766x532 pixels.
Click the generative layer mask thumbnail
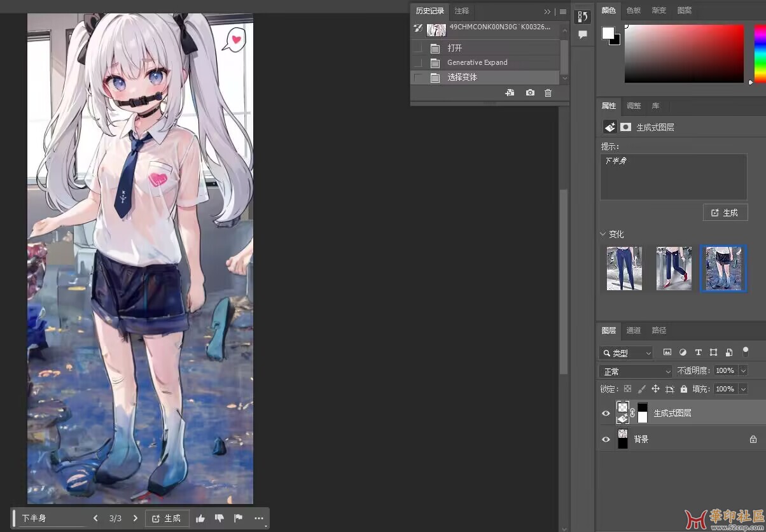click(x=643, y=412)
